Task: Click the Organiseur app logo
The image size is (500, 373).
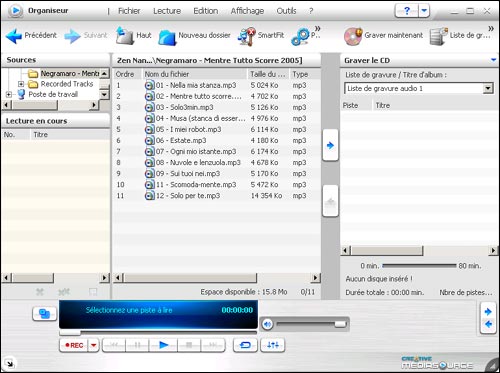Action: coord(15,11)
